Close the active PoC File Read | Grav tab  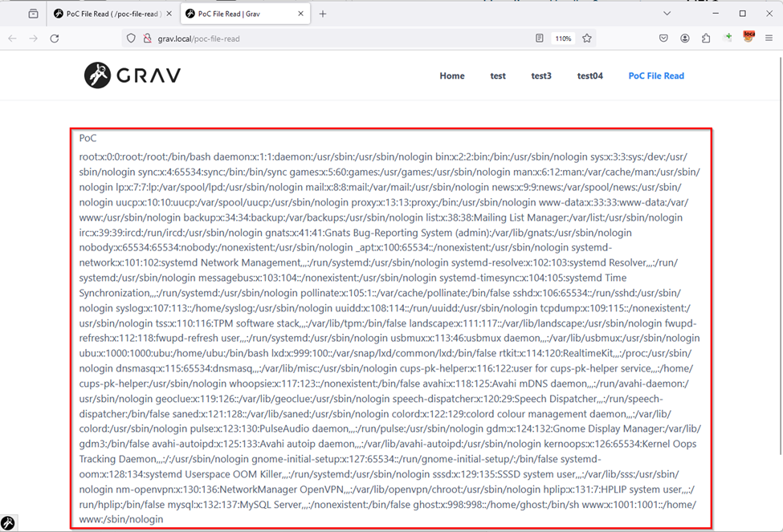pos(300,14)
